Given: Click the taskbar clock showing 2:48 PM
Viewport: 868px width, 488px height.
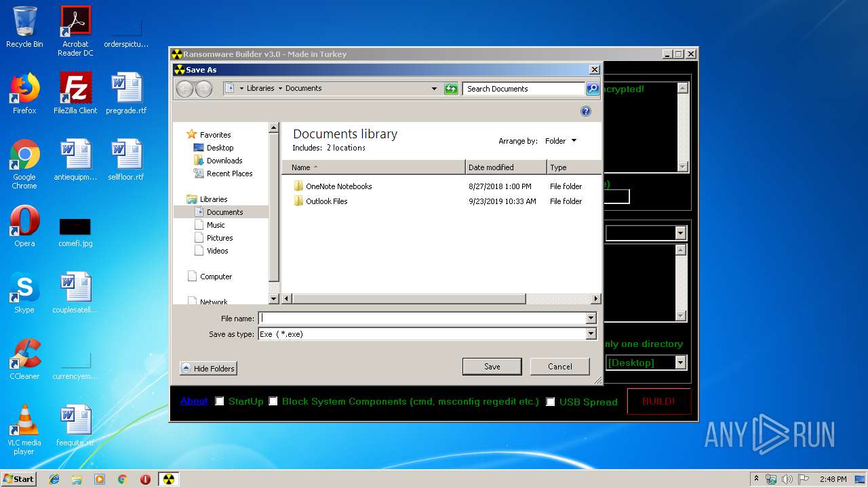Looking at the screenshot, I should point(833,479).
